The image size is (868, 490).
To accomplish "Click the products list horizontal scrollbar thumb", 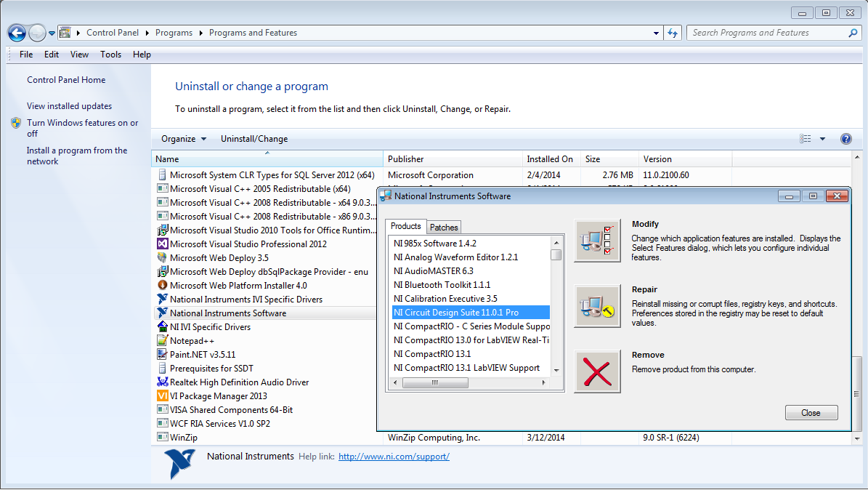I will [435, 383].
